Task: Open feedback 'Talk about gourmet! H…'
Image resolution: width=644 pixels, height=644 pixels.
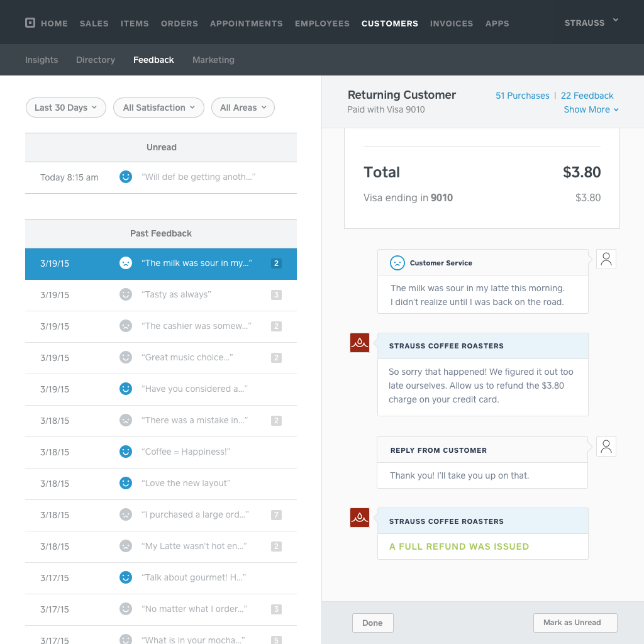Action: [161, 578]
